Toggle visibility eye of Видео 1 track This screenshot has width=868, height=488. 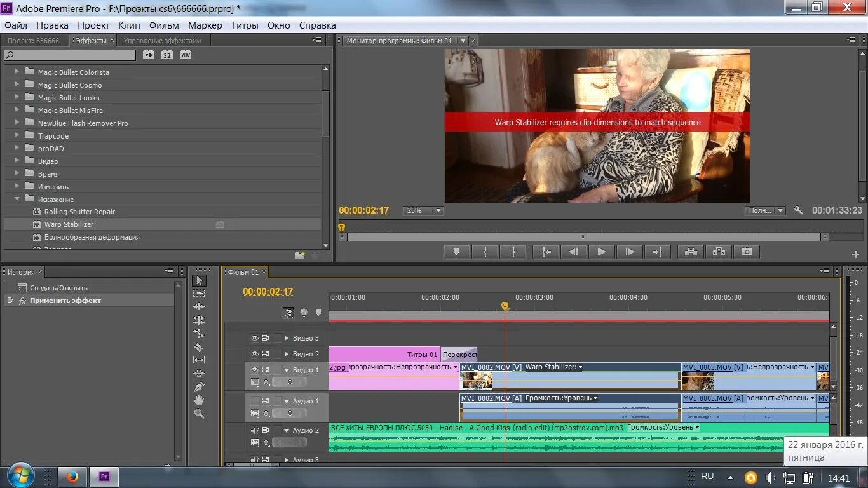click(x=255, y=370)
